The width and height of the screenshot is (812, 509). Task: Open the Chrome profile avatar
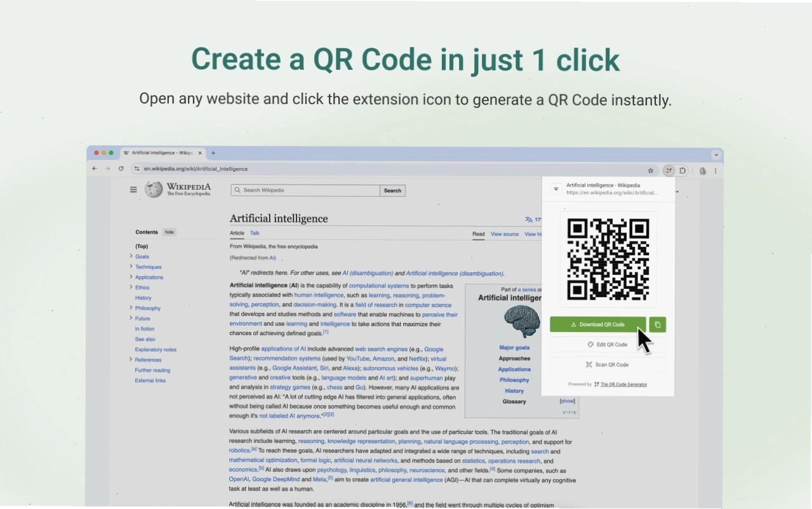point(703,171)
